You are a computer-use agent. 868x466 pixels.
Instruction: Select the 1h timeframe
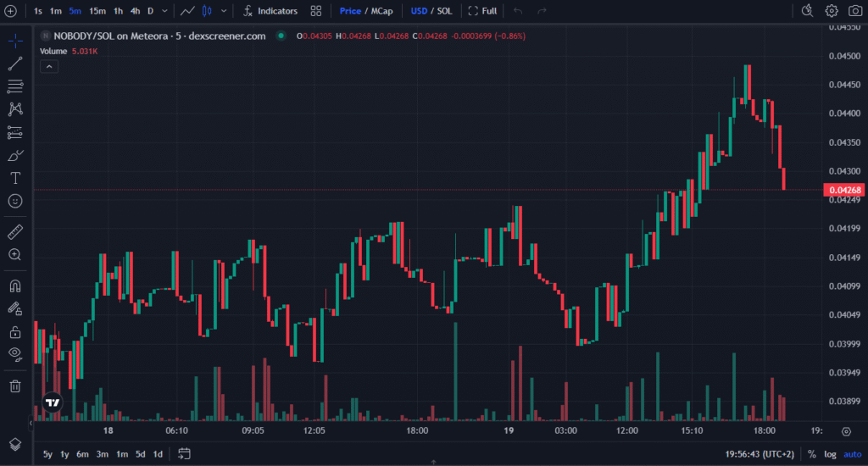click(x=119, y=11)
